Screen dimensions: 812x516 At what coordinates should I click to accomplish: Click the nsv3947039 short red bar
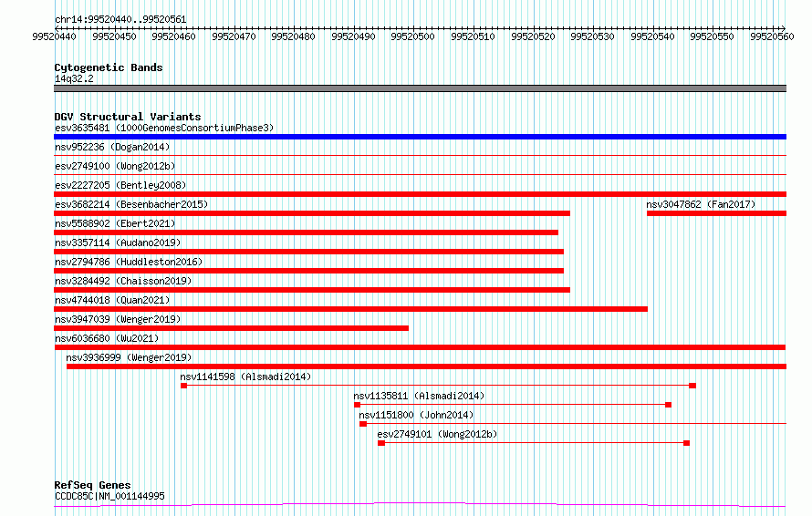point(231,328)
